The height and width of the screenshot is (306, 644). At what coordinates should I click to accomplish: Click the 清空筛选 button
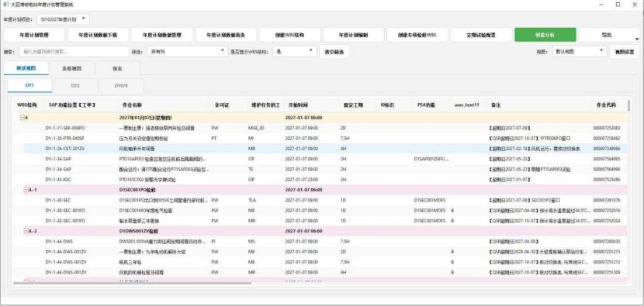click(x=334, y=52)
